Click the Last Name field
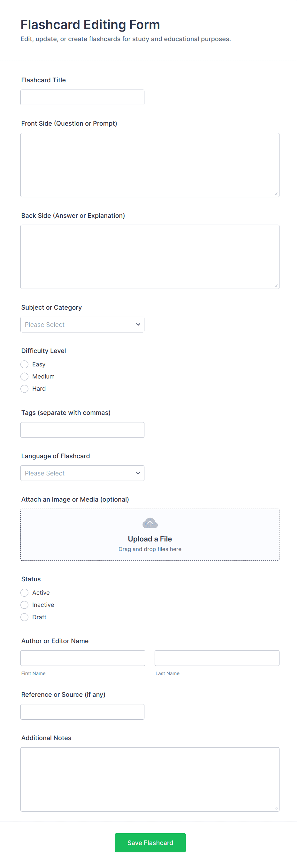The width and height of the screenshot is (297, 868). tap(217, 658)
